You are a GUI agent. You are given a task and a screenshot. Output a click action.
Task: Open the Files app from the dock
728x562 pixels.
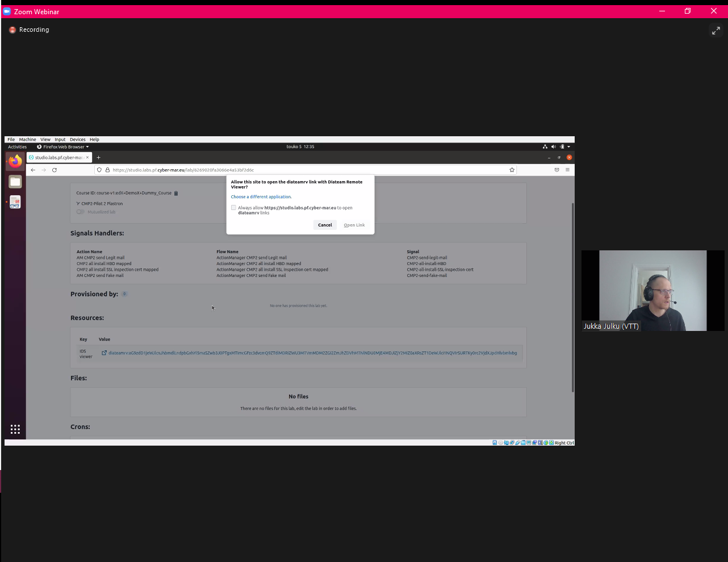15,182
